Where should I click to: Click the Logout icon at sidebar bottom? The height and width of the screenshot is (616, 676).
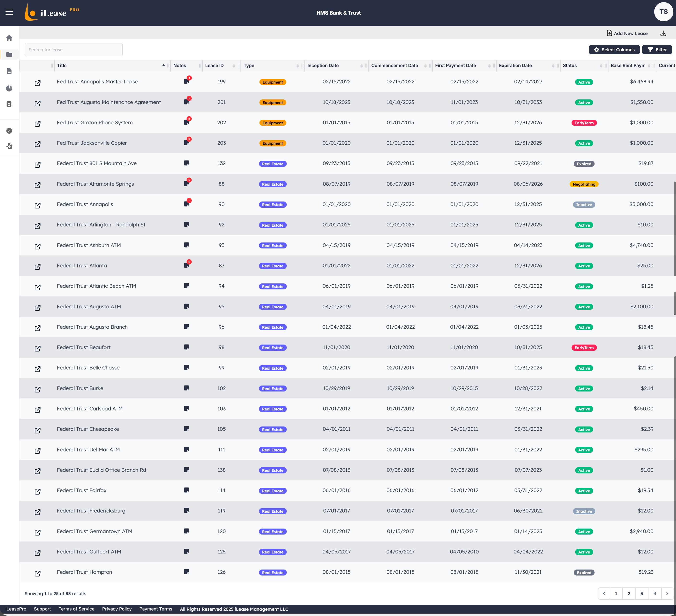coord(9,146)
